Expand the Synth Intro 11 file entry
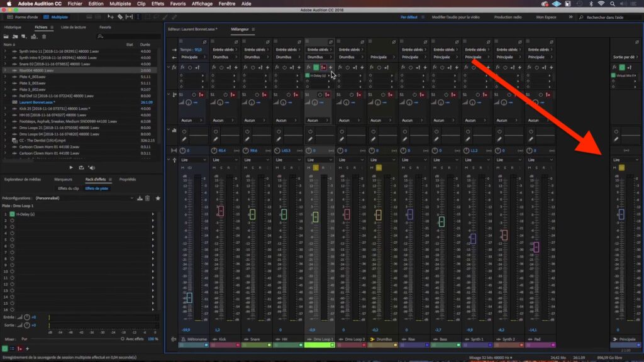Viewport: 644px width, 362px height. pos(6,51)
